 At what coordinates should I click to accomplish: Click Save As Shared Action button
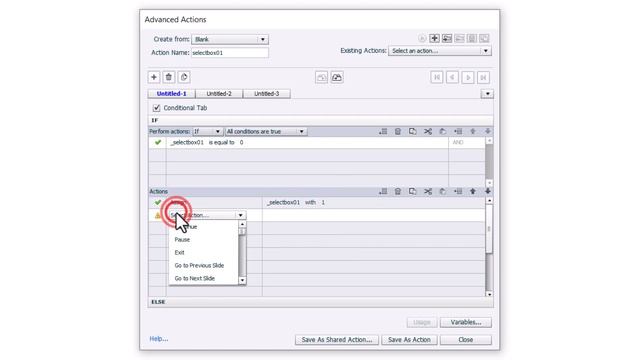point(337,340)
